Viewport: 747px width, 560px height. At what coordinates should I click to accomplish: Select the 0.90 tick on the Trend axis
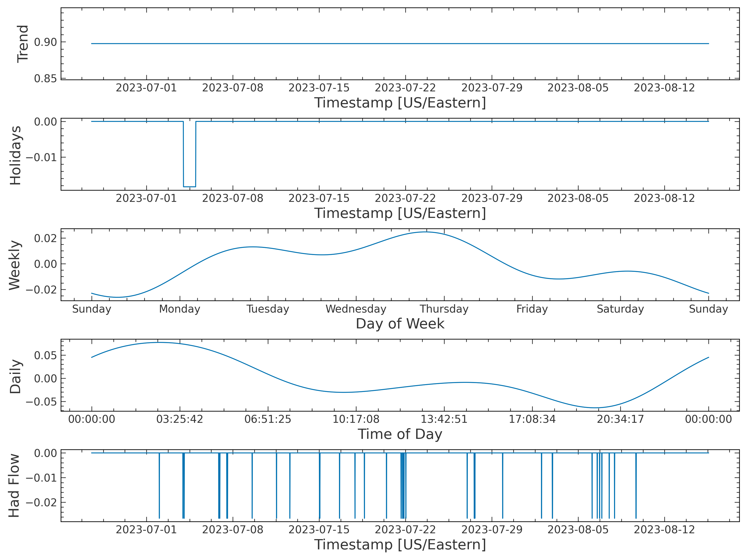(x=46, y=42)
